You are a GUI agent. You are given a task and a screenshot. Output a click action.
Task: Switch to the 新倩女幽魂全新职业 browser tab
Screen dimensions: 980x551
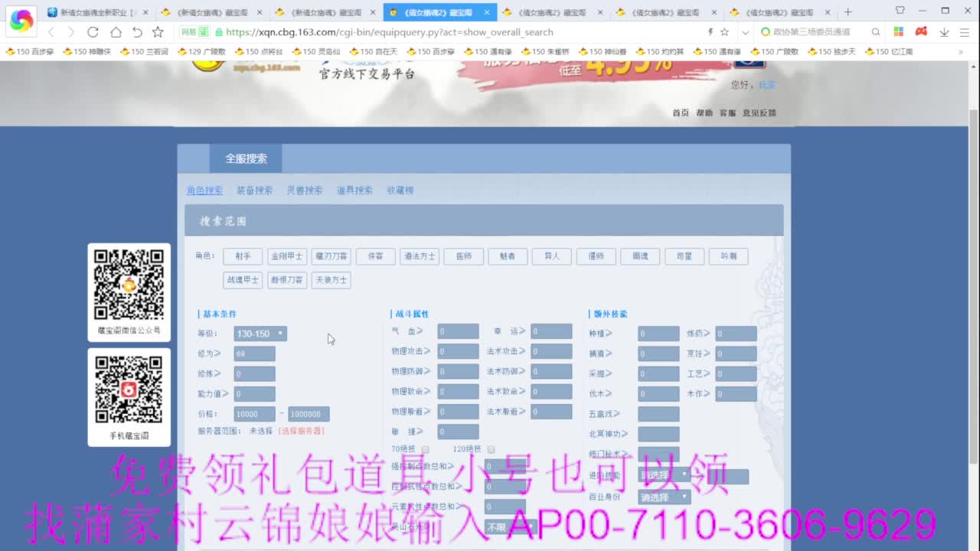(97, 12)
